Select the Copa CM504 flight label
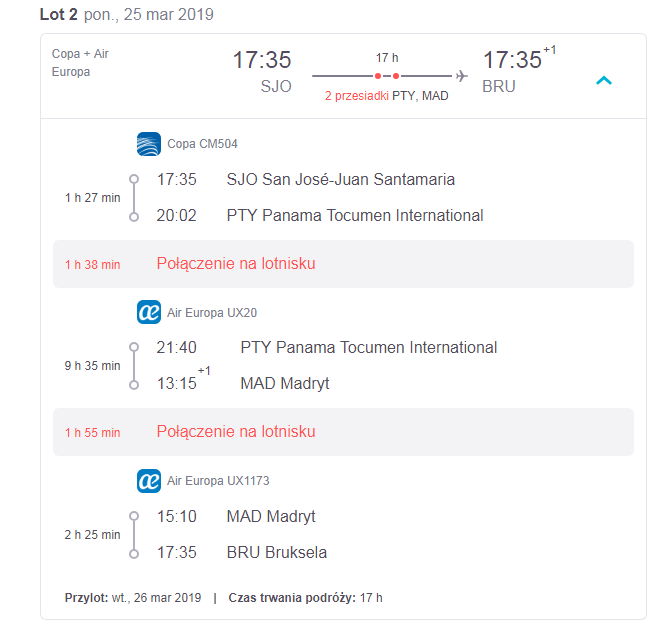This screenshot has width=672, height=629. [202, 144]
